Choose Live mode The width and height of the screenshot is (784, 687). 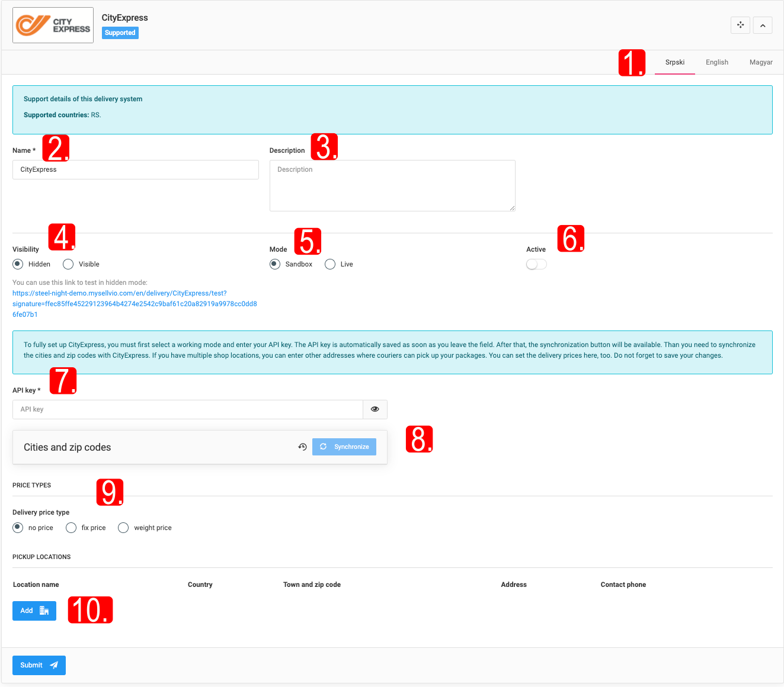pyautogui.click(x=330, y=264)
